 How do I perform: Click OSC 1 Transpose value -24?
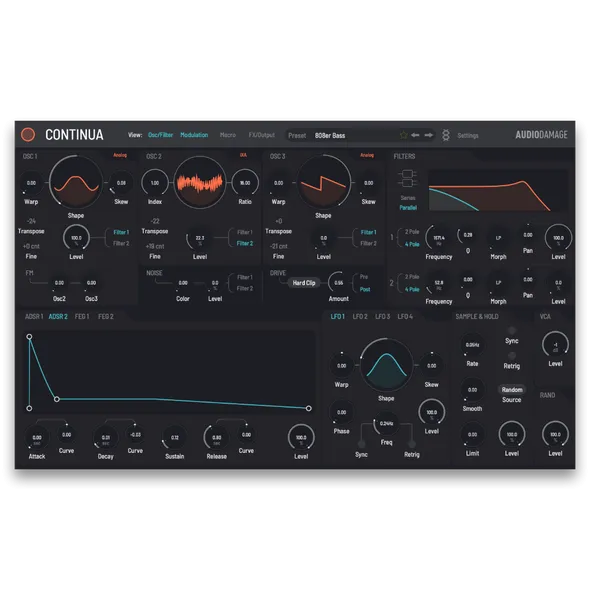point(31,221)
